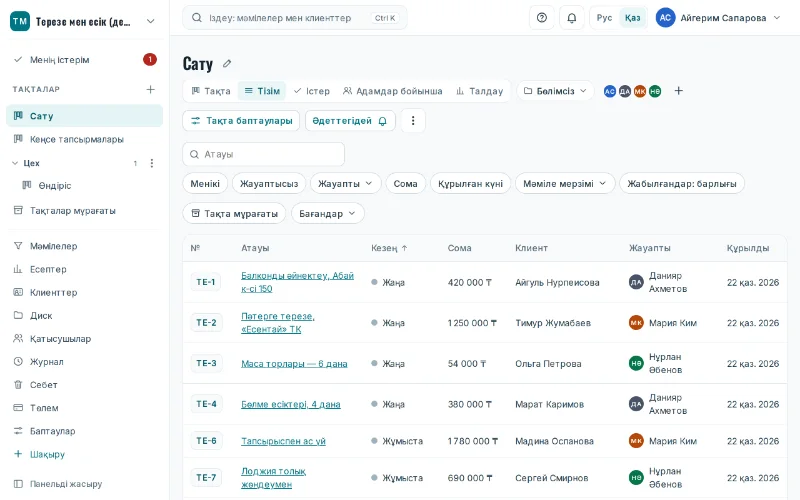Viewport: 800px width, 500px height.
Task: Switch to the Тақта view tab
Action: pos(211,91)
